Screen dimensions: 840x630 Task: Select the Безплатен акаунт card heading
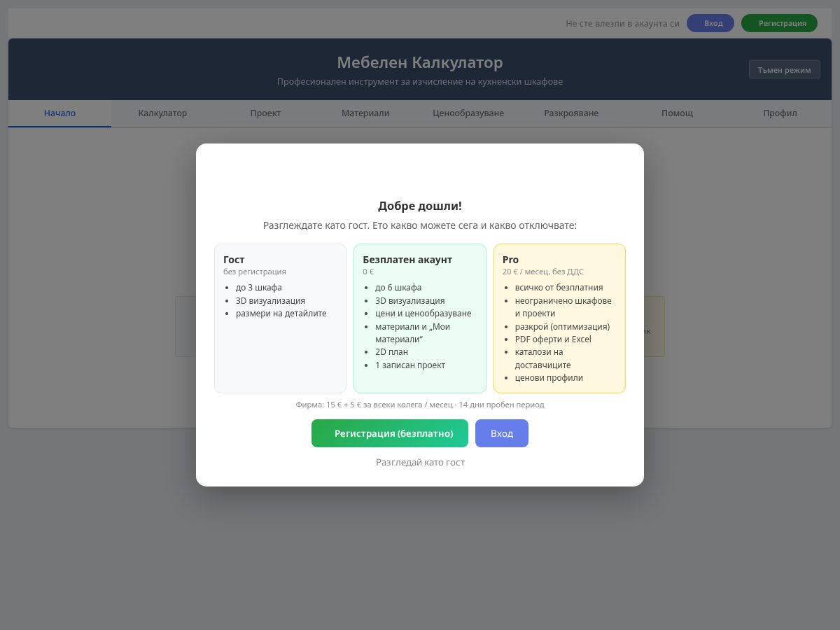pyautogui.click(x=407, y=260)
